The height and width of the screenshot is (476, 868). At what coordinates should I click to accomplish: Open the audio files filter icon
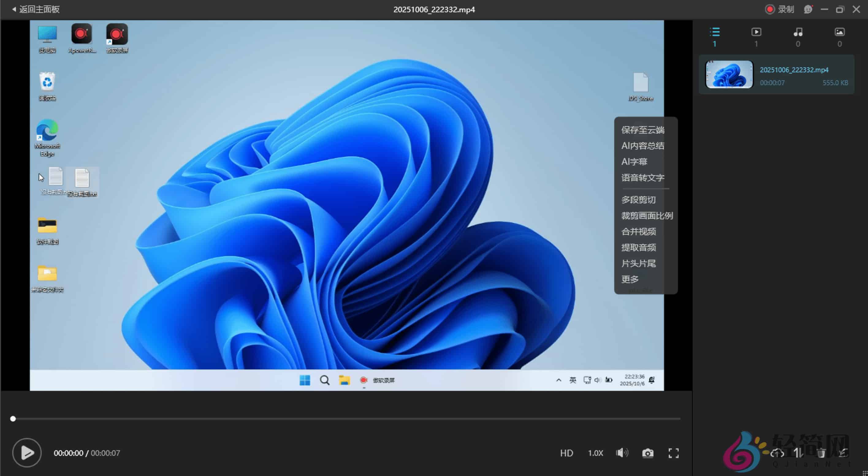click(x=798, y=32)
